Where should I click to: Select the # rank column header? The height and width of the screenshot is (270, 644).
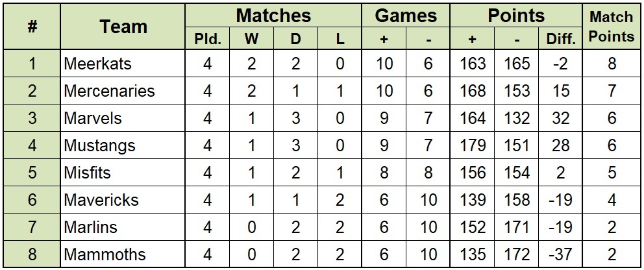tap(32, 27)
